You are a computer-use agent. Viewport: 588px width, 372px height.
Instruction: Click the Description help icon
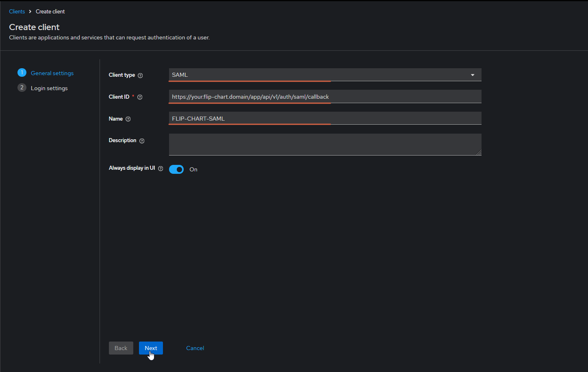(142, 141)
